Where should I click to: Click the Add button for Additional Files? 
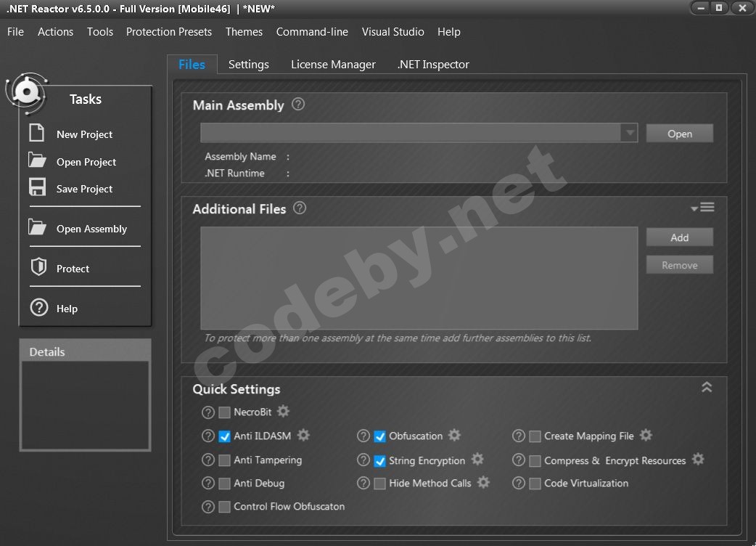coord(679,237)
